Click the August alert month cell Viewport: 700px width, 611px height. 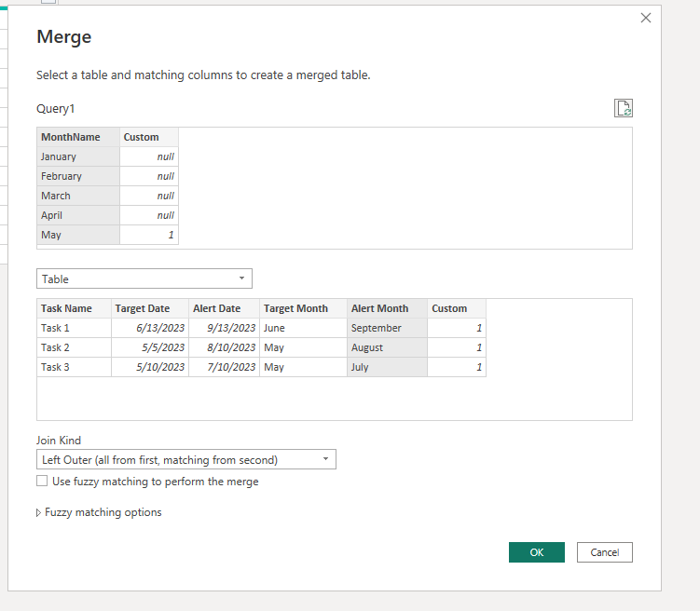tap(387, 347)
